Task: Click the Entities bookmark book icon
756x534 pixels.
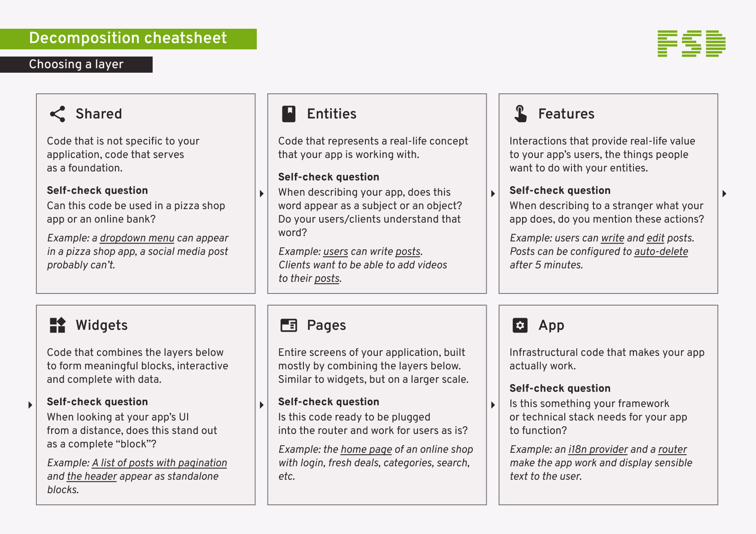Action: (x=289, y=114)
